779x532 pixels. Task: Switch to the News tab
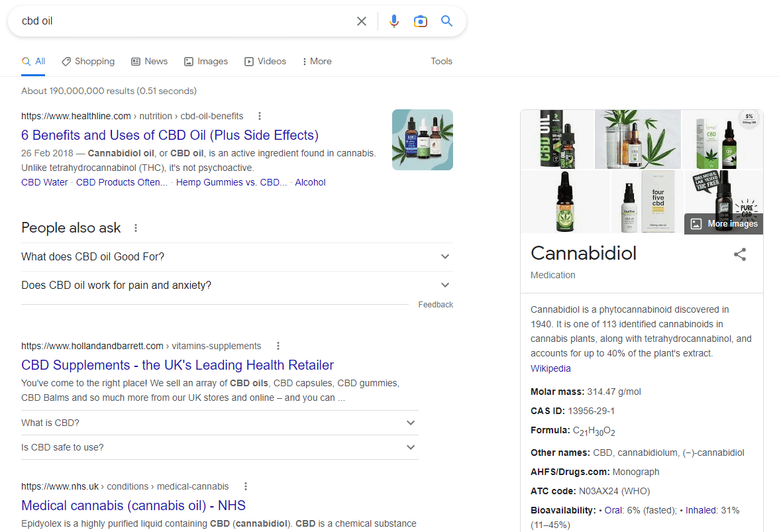pyautogui.click(x=150, y=61)
